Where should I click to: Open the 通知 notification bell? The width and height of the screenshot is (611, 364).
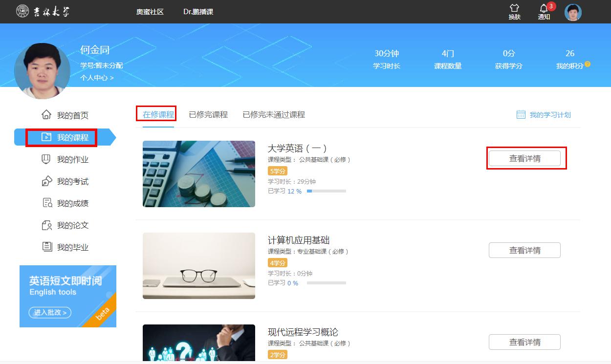[x=544, y=8]
